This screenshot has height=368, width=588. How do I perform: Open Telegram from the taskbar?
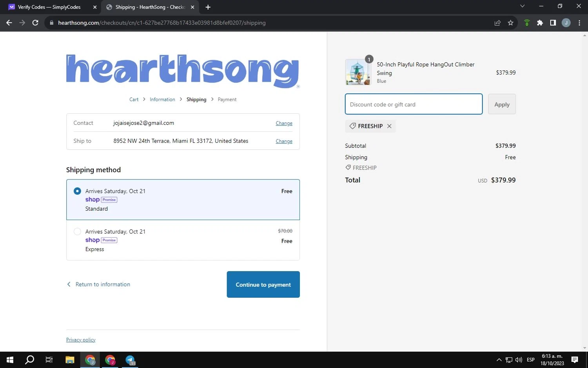tap(130, 360)
